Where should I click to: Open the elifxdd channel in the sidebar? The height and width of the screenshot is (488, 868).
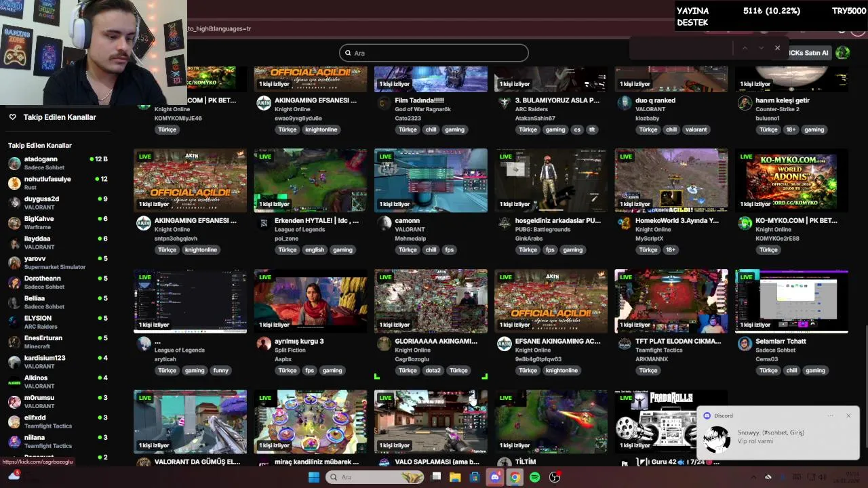pos(58,421)
